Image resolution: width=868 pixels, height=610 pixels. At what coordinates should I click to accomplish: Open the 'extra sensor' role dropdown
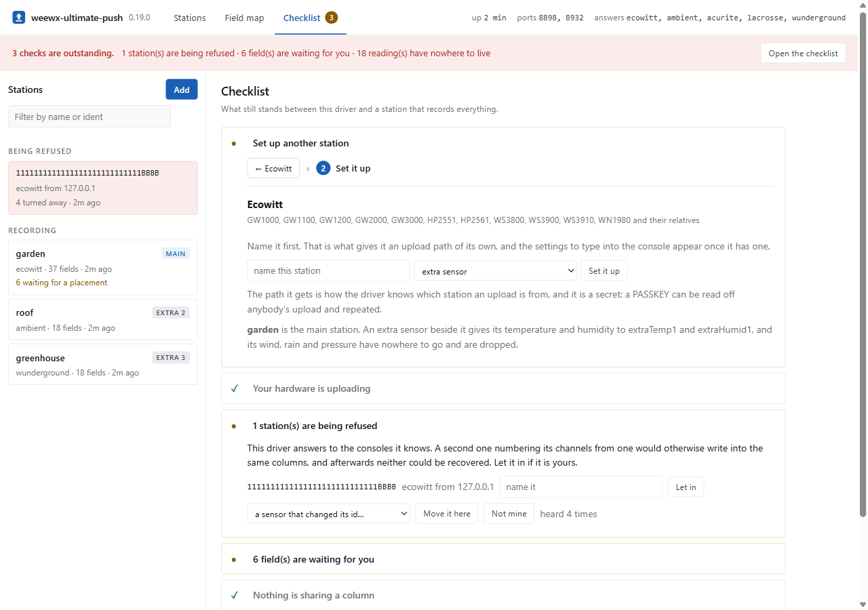[x=496, y=271]
